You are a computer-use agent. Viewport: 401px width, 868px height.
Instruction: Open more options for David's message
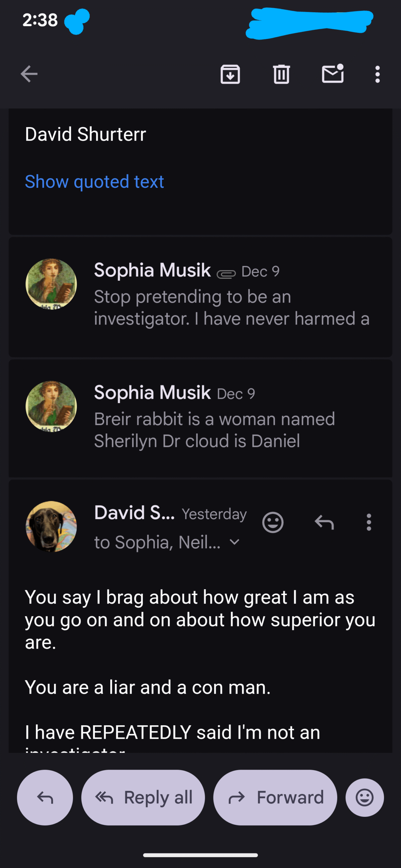[x=369, y=522]
